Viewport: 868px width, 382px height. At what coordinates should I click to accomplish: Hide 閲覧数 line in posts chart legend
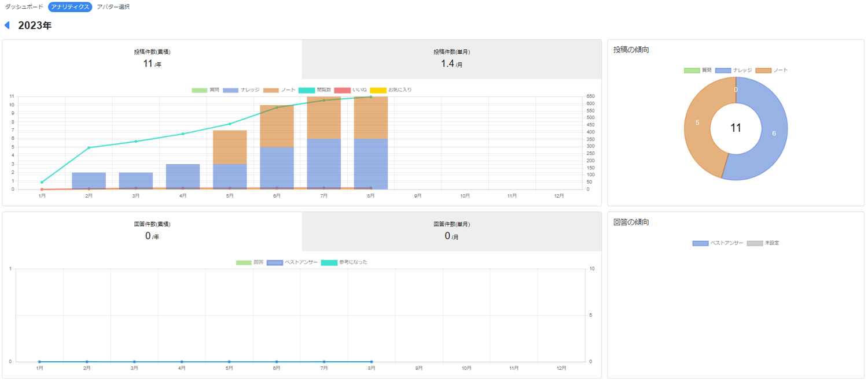tap(315, 90)
